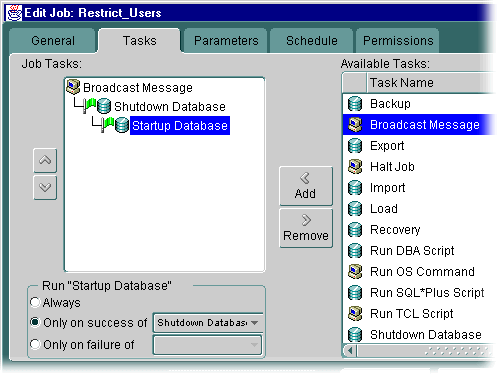Select the Run SQL*Plus Script task name

(427, 293)
